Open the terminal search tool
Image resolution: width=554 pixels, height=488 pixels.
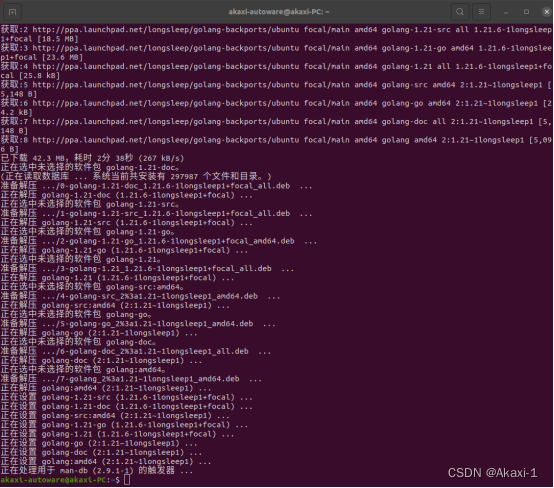[x=460, y=12]
